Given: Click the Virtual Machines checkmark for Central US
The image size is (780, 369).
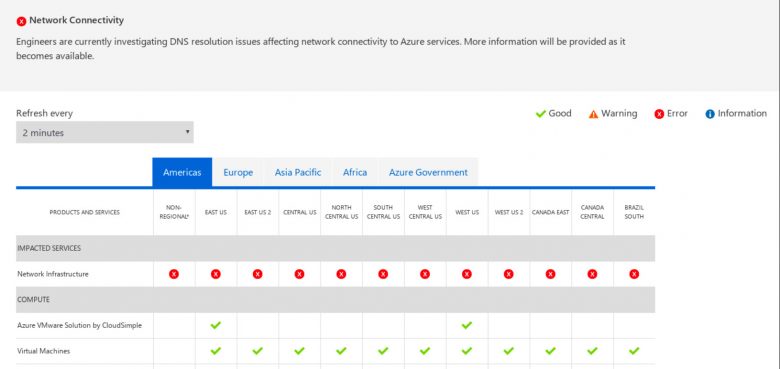Looking at the screenshot, I should pyautogui.click(x=299, y=351).
